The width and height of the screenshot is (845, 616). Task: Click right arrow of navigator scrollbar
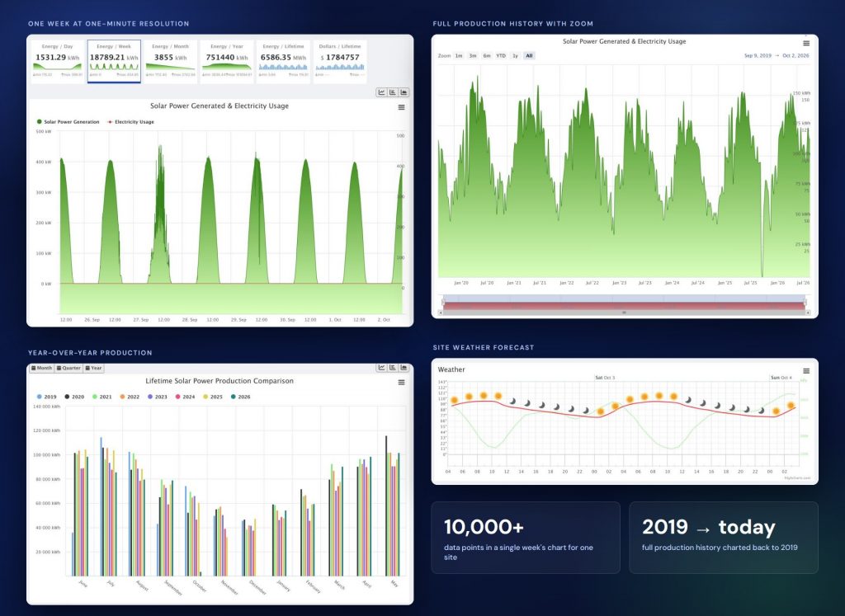(x=807, y=313)
